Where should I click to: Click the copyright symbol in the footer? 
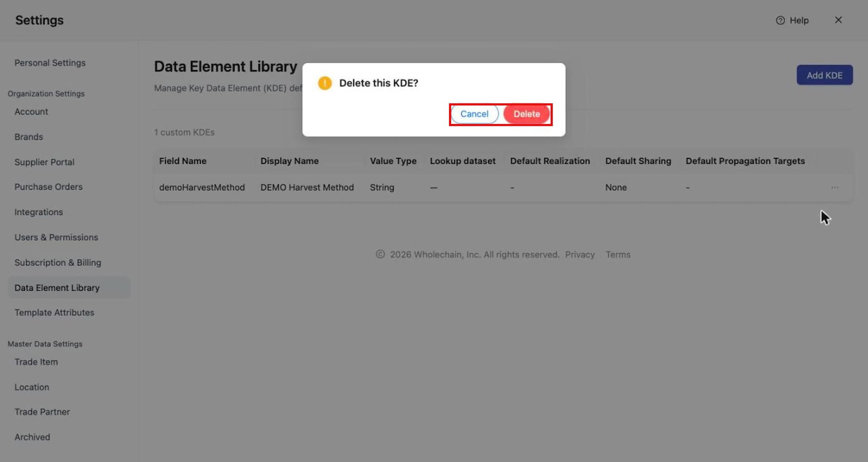(380, 254)
